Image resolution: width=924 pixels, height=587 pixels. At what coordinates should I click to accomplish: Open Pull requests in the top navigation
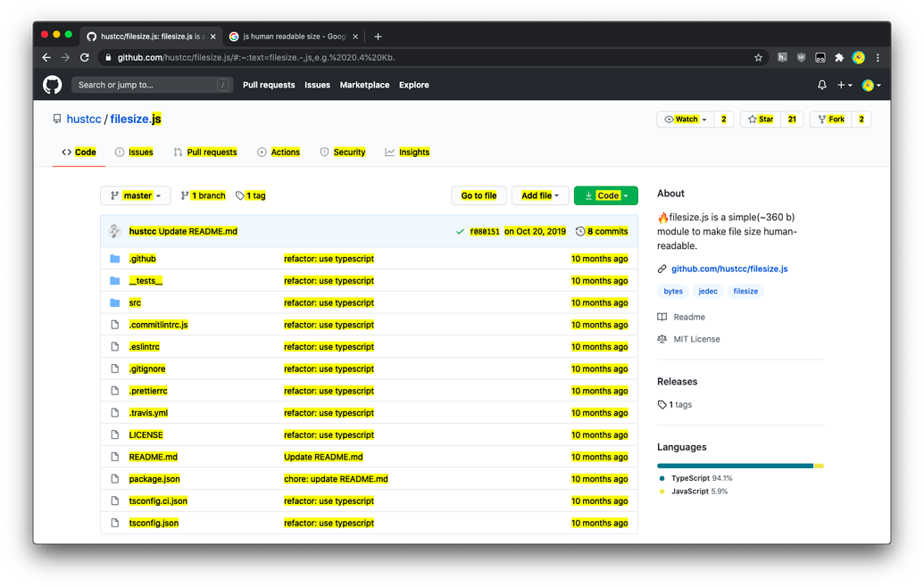pos(269,85)
